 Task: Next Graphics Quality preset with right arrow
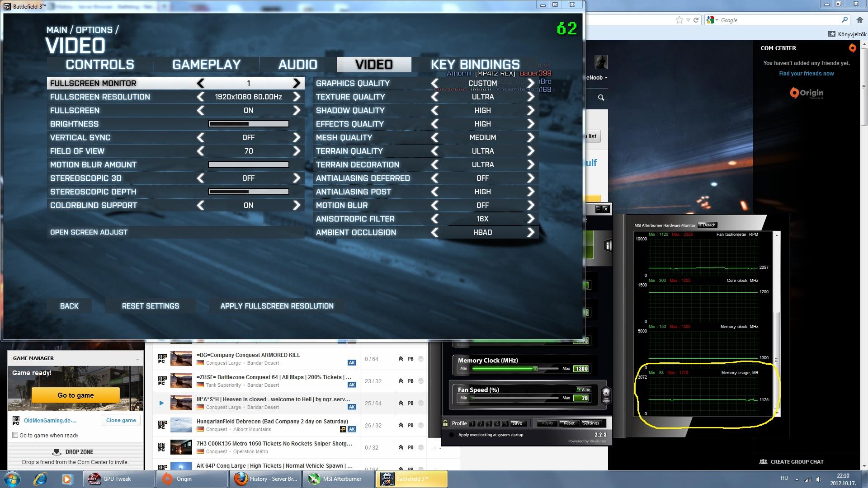(x=530, y=83)
